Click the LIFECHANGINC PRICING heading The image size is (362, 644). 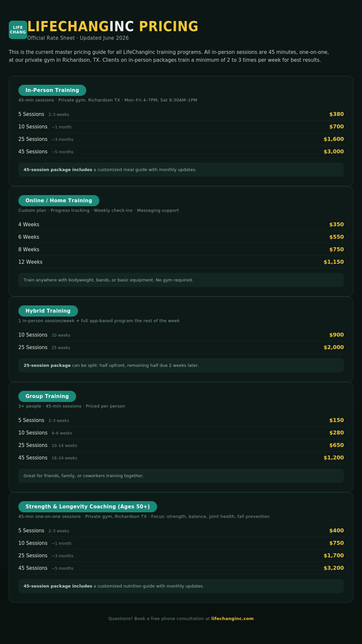[113, 27]
